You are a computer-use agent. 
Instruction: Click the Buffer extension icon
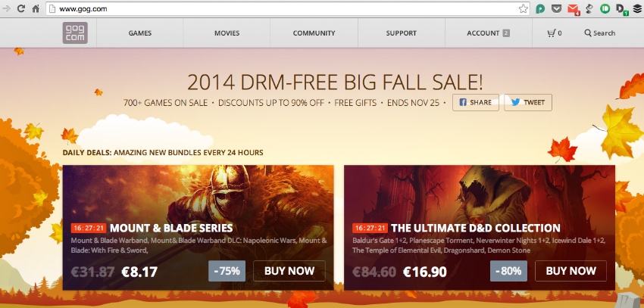(636, 8)
